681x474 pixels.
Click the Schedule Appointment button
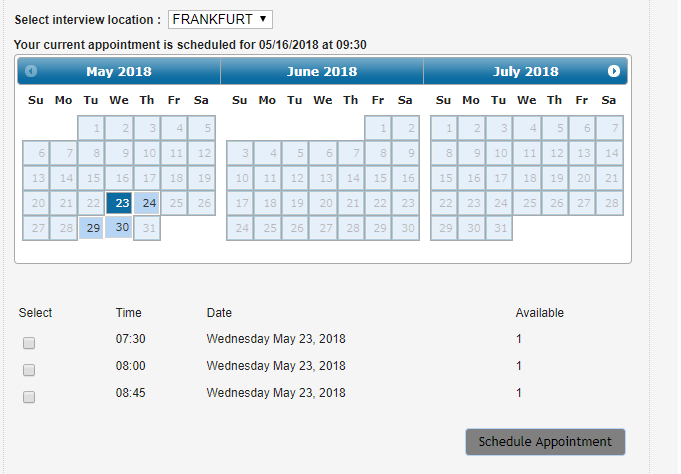click(545, 442)
